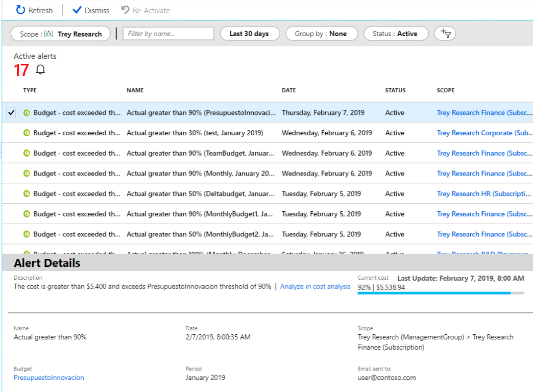The height and width of the screenshot is (392, 533).
Task: Open the PresupuestoInnovacion budget link
Action: [x=49, y=378]
